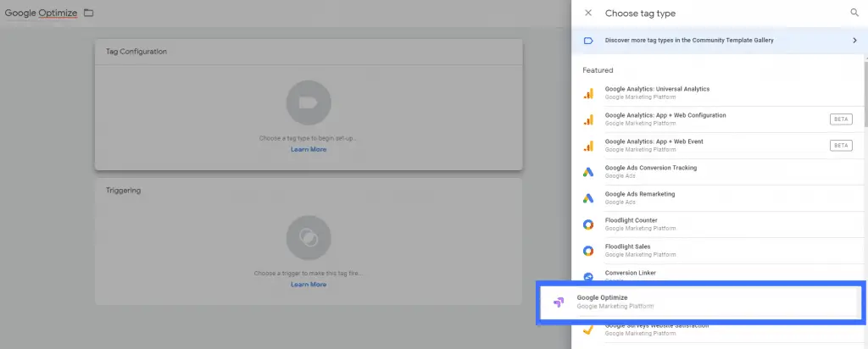The height and width of the screenshot is (349, 868).
Task: Click the tag name Google Optimize title field
Action: 41,13
